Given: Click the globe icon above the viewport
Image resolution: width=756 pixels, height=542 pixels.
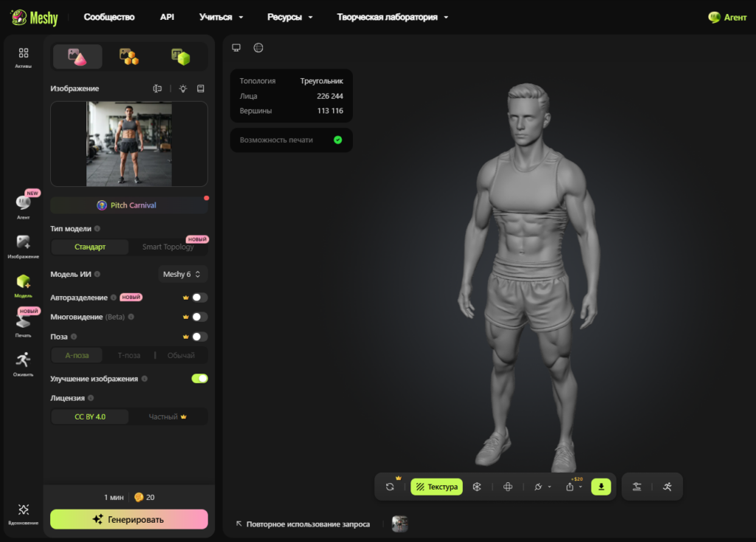Looking at the screenshot, I should click(x=258, y=48).
